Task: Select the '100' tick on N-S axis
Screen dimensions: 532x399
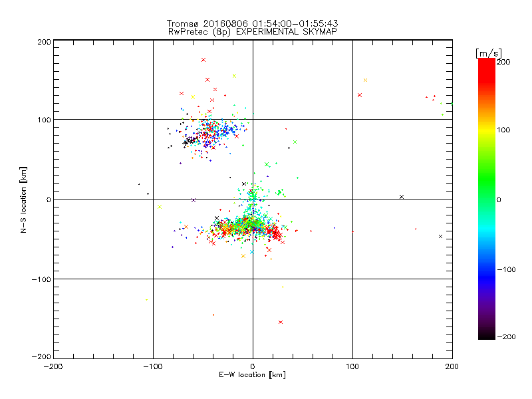Action: click(44, 120)
